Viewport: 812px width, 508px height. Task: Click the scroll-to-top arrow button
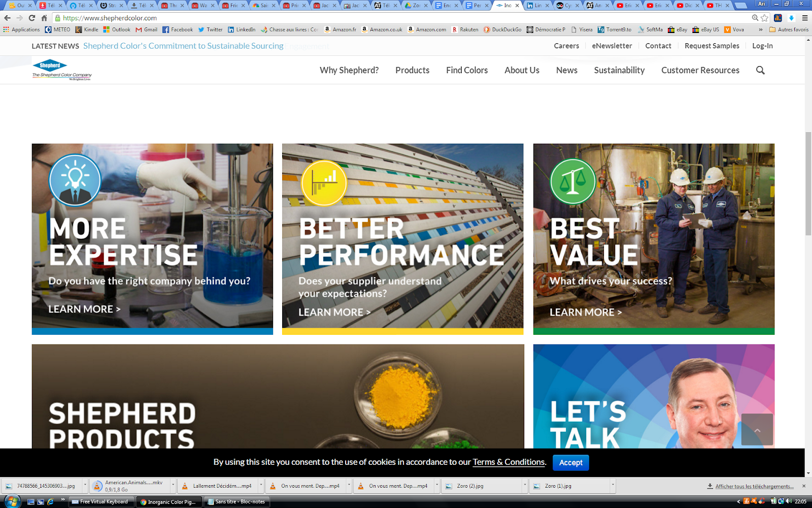[757, 430]
